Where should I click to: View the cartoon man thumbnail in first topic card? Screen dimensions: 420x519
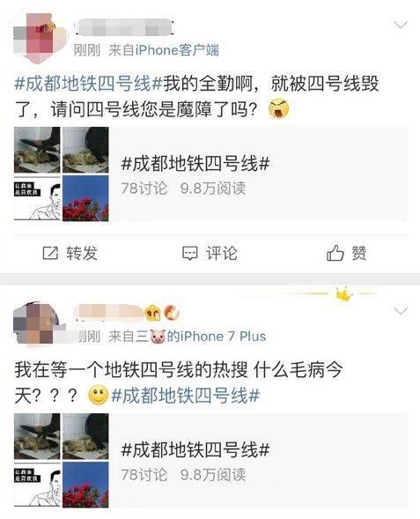[37, 198]
